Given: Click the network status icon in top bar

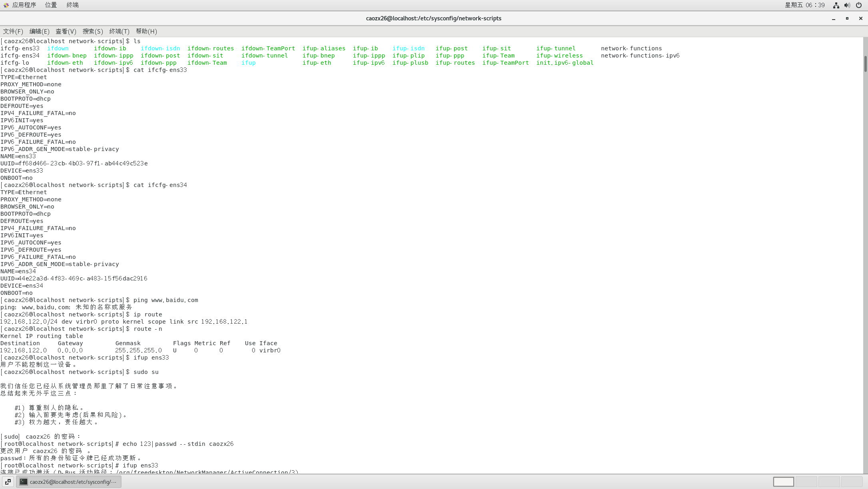Looking at the screenshot, I should click(836, 5).
